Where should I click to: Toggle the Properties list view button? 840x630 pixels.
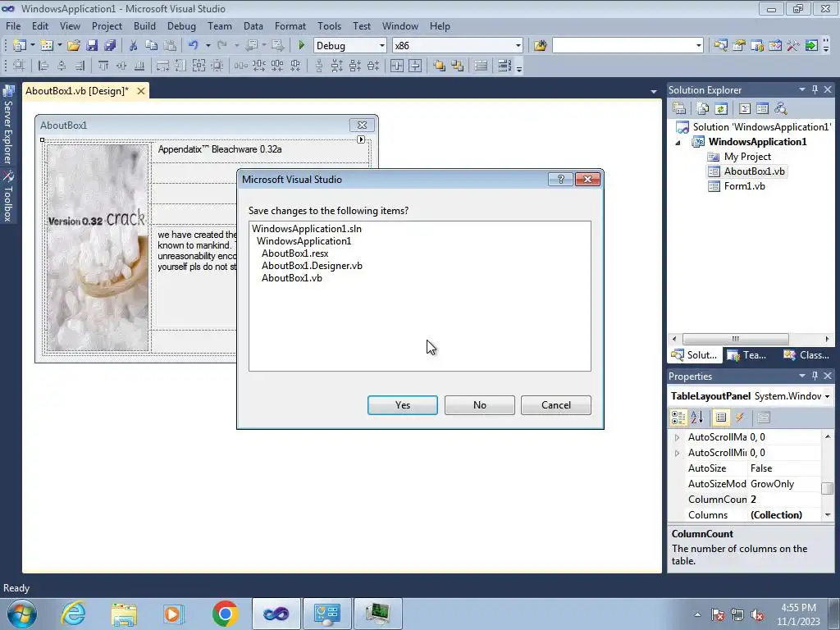click(721, 418)
